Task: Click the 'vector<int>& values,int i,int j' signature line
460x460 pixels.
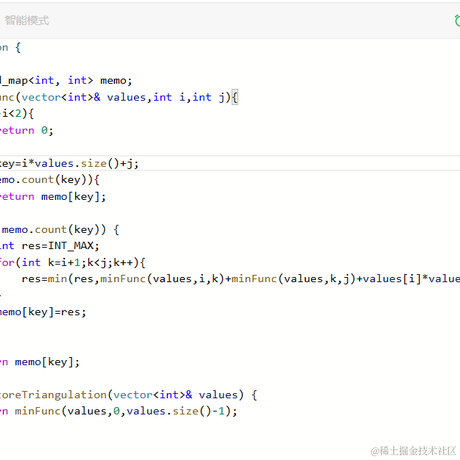Action: tap(119, 97)
